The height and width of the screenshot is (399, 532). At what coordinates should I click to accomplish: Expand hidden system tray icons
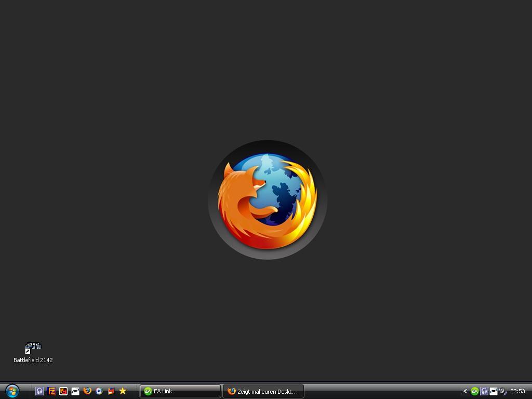click(465, 391)
